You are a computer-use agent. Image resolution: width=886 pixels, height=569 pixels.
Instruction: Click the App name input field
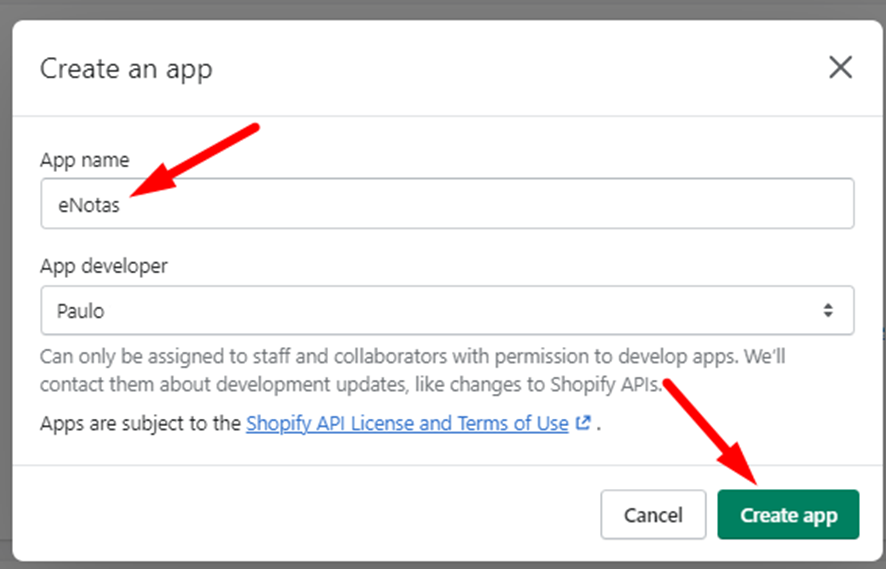pos(447,203)
